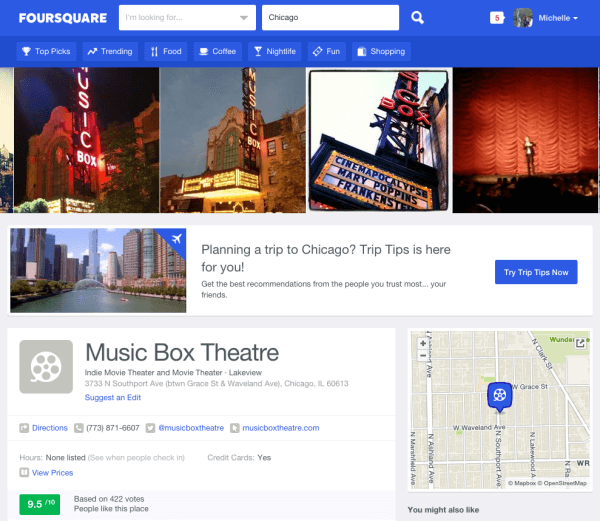Click the OpenStreetMap attribution link
The image size is (600, 521).
click(562, 483)
